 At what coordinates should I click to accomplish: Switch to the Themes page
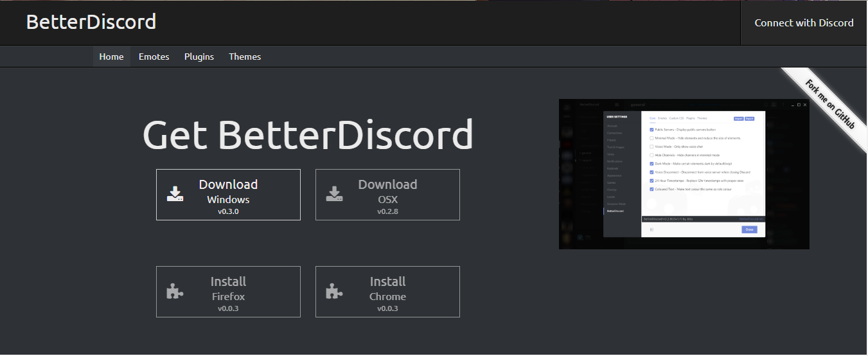tap(245, 57)
